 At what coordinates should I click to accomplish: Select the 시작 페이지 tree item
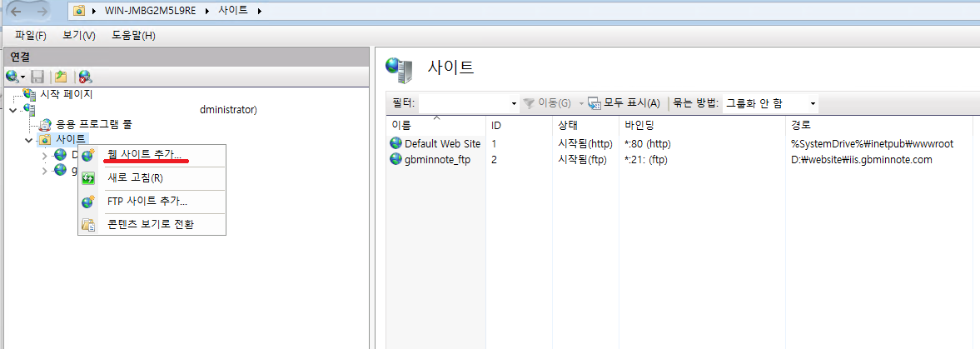point(66,94)
